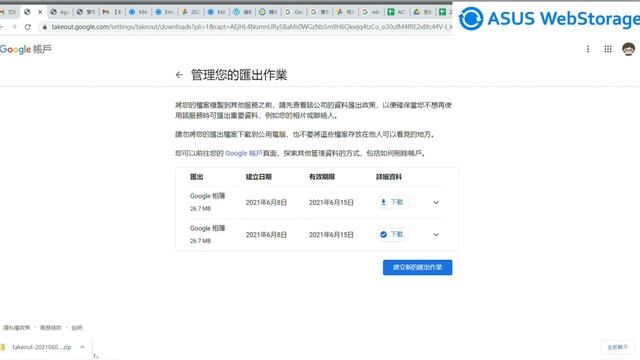The image size is (640, 360).
Task: Open the account avatar menu
Action: point(629,49)
